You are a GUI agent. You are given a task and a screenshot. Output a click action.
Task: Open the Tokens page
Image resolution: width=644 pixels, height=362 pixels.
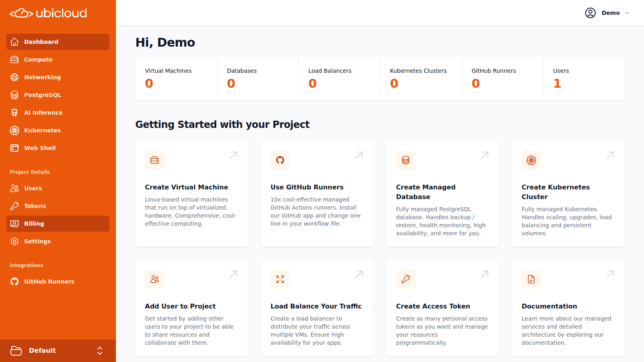tap(58, 206)
